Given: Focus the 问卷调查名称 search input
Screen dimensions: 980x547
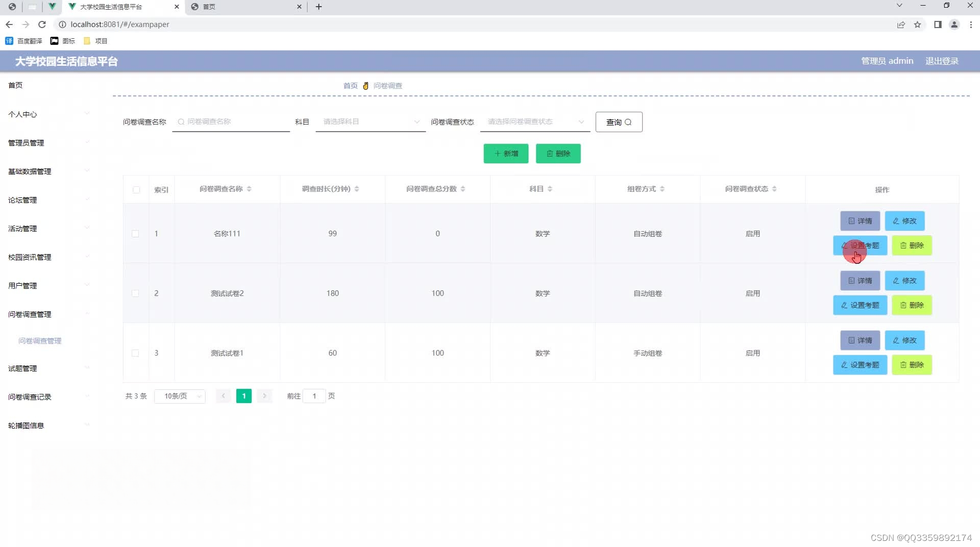Looking at the screenshot, I should (x=231, y=122).
